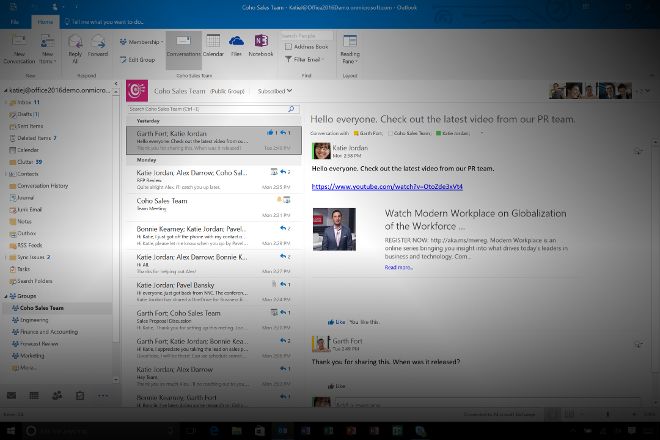The image size is (660, 440).
Task: Click Like under Katie Jordan's message
Action: (x=336, y=322)
